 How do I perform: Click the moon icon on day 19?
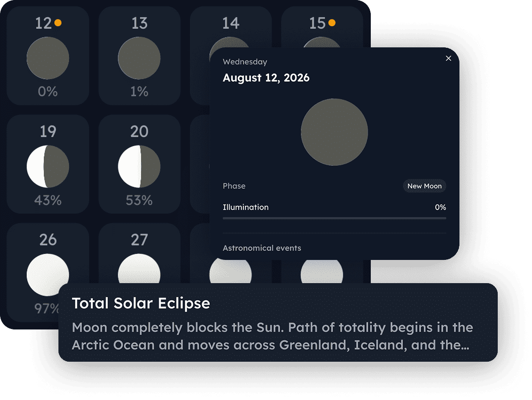click(x=48, y=167)
